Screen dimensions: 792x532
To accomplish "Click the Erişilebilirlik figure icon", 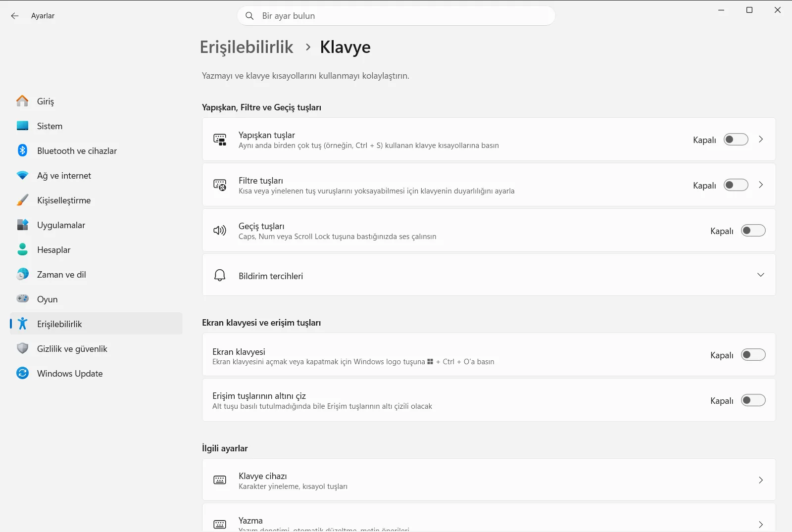I will (22, 324).
